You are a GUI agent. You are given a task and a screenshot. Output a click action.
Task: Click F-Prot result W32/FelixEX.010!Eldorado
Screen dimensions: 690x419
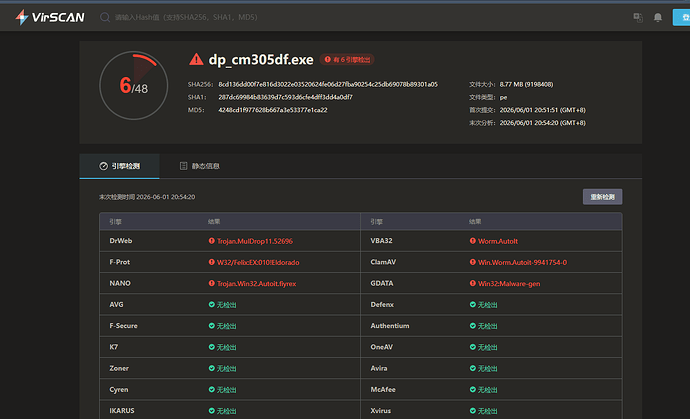[x=258, y=262]
